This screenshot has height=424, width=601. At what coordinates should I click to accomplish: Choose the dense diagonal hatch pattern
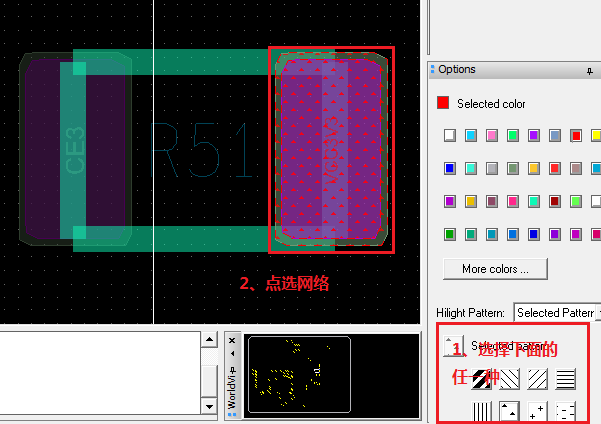point(510,378)
